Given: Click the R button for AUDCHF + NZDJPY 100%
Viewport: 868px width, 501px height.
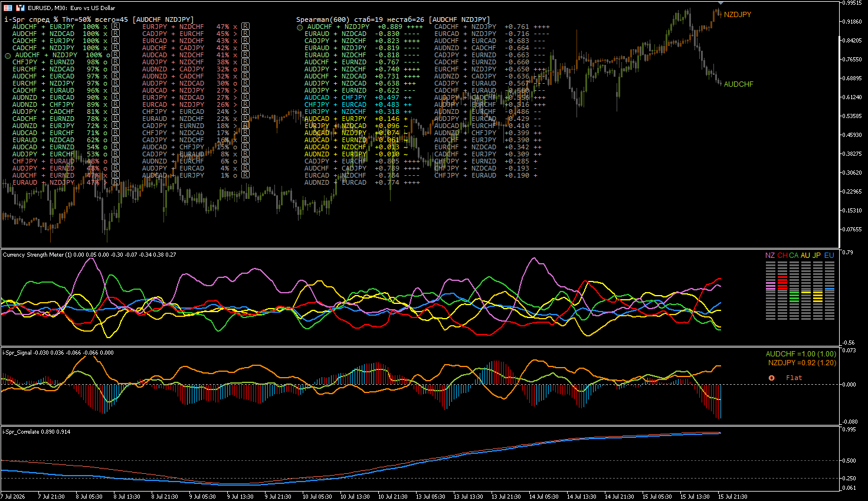Looking at the screenshot, I should (x=116, y=55).
